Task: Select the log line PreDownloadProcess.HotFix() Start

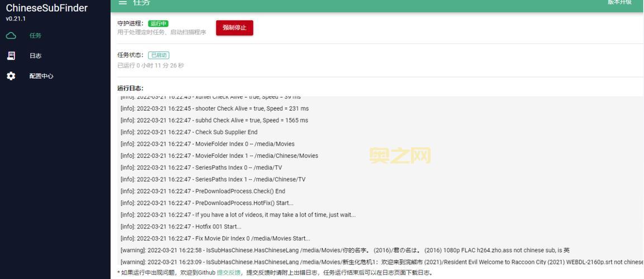Action: (207, 203)
